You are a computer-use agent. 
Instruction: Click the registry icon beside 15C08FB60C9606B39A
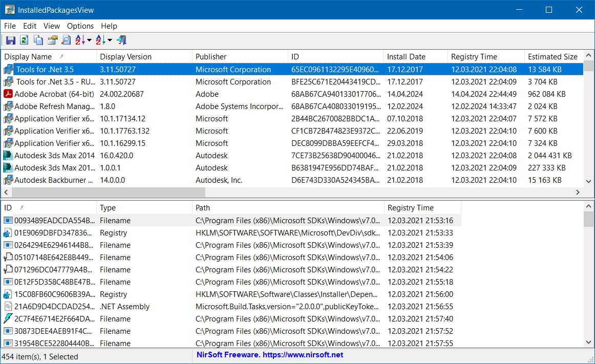pos(8,294)
